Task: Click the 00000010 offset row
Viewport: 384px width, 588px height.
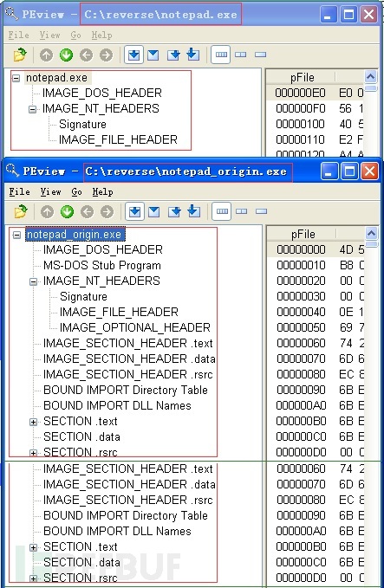Action: pyautogui.click(x=316, y=266)
